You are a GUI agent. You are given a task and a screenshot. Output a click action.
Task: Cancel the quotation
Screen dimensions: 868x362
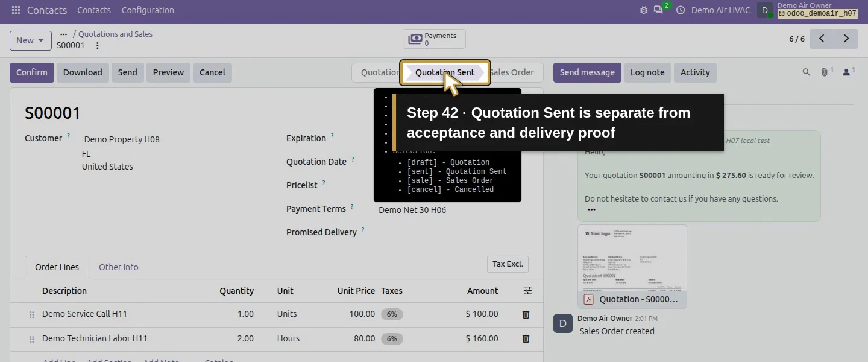pyautogui.click(x=212, y=72)
